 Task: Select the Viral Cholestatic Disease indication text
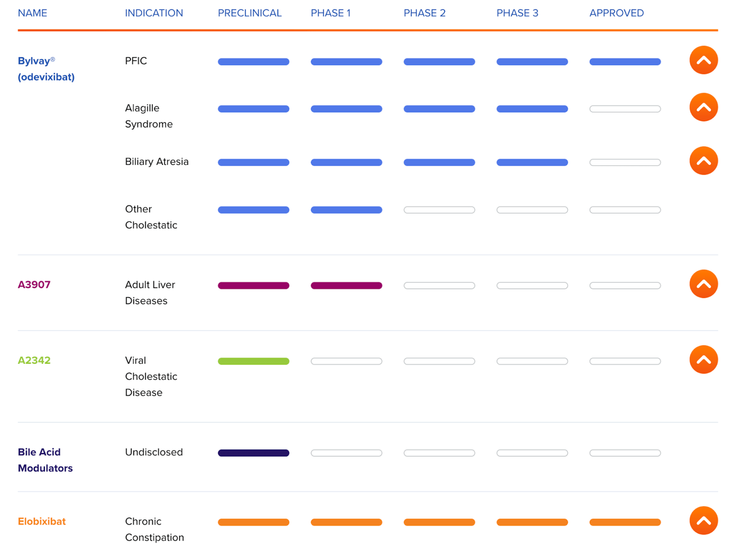[151, 376]
